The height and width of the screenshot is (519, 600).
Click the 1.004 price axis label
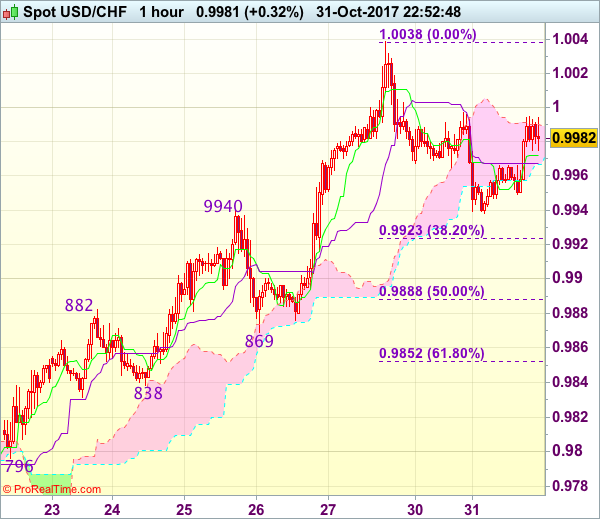[x=570, y=39]
